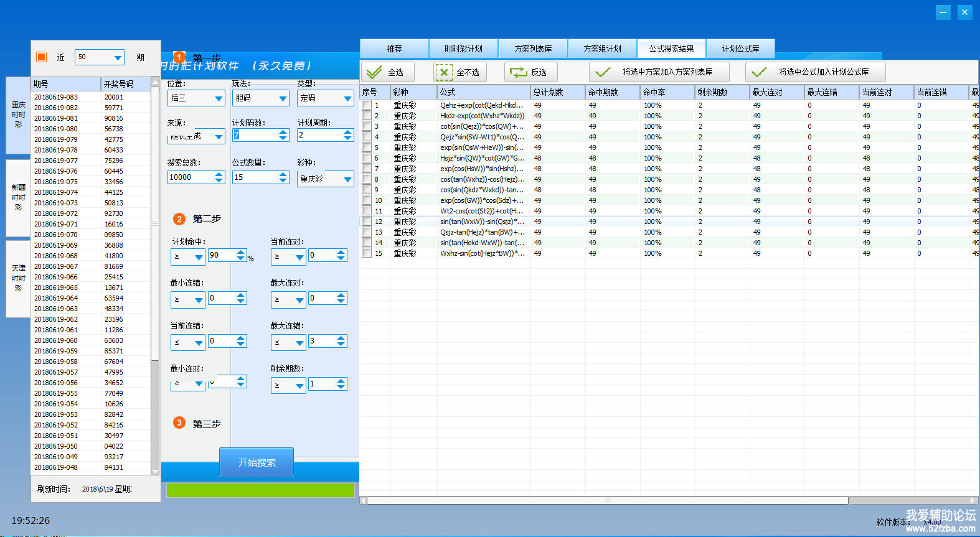Image resolution: width=980 pixels, height=537 pixels.
Task: Increase 计划码数 with the spinner arrows
Action: [x=283, y=132]
